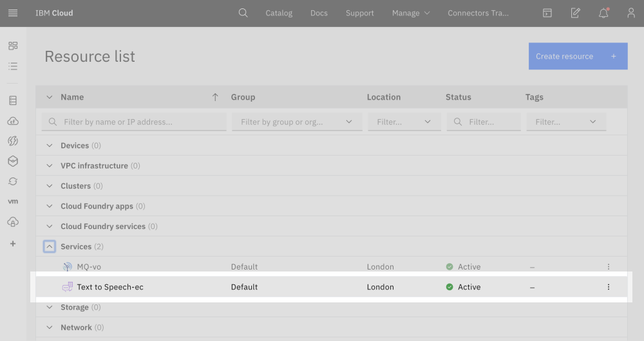Click the Create resource button
Screen dimensions: 644x341
[578, 56]
